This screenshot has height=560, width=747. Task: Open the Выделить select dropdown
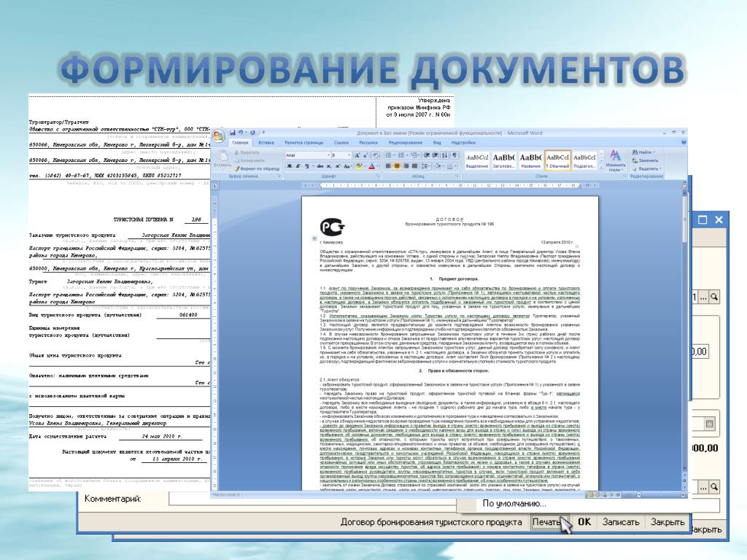point(646,168)
